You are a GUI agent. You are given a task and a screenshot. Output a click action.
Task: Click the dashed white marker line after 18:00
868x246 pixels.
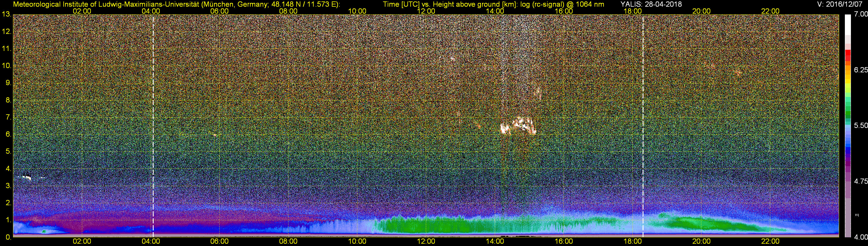click(x=643, y=126)
